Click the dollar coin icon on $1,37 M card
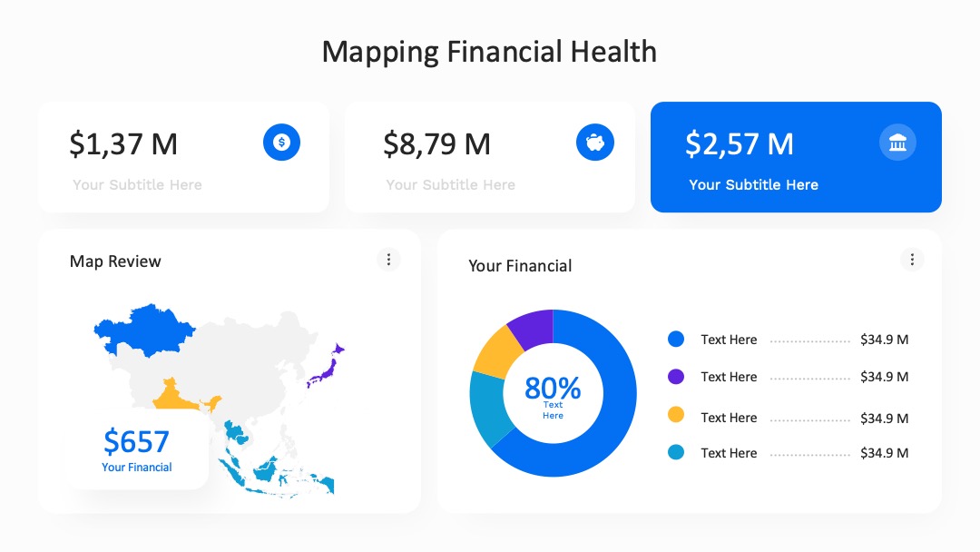This screenshot has height=552, width=980. pos(281,142)
